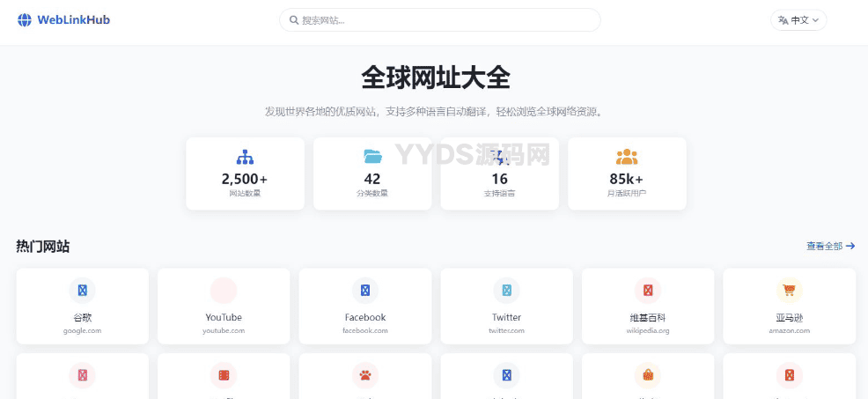Open the google.com domain text
Image resolution: width=868 pixels, height=399 pixels.
coord(83,331)
